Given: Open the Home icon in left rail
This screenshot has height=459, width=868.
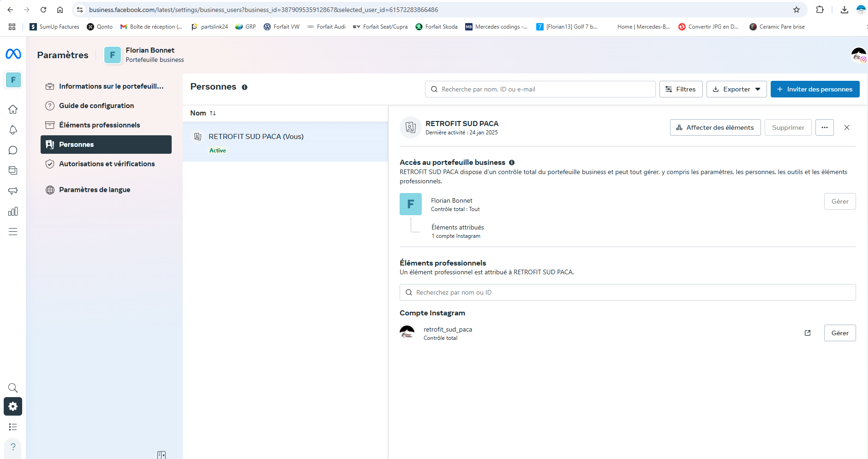Looking at the screenshot, I should tap(13, 109).
